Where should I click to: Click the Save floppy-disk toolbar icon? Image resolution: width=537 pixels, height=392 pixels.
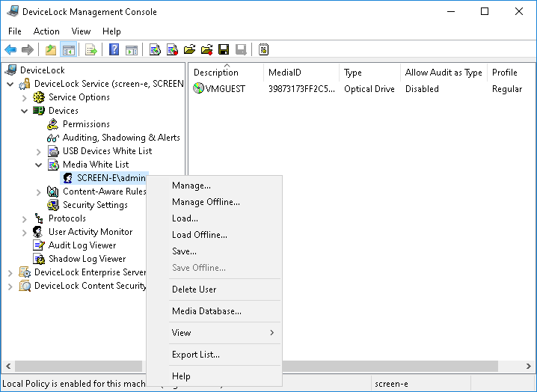[223, 50]
